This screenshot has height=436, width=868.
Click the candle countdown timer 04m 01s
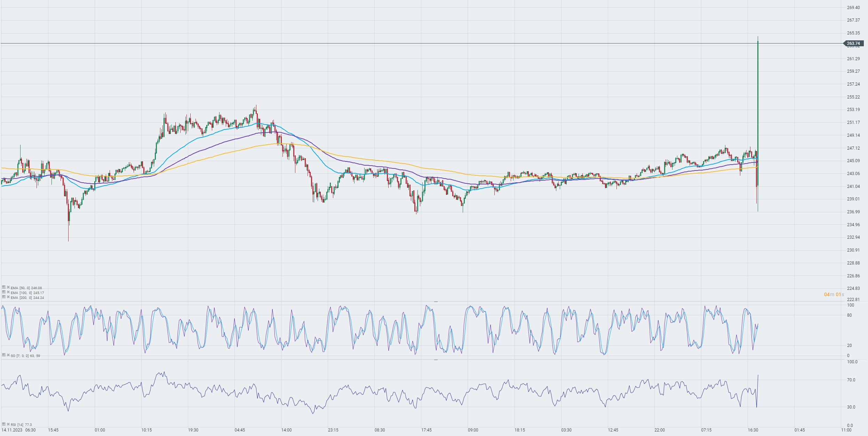834,294
